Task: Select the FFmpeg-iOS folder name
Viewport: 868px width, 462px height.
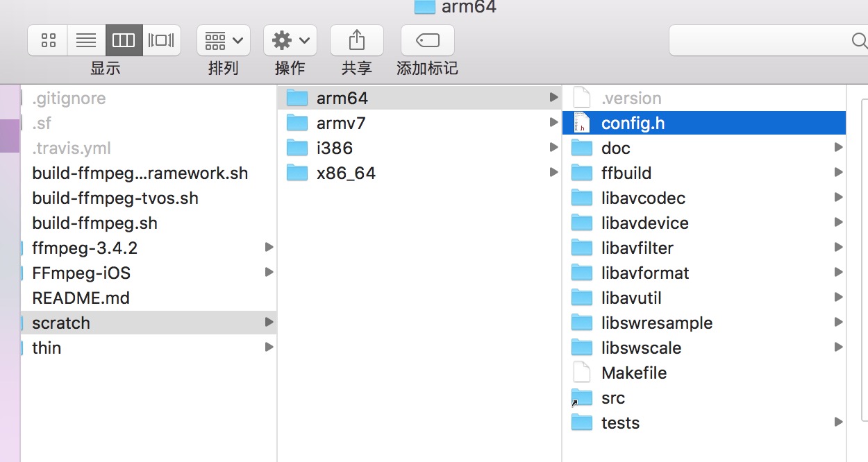Action: [x=81, y=273]
